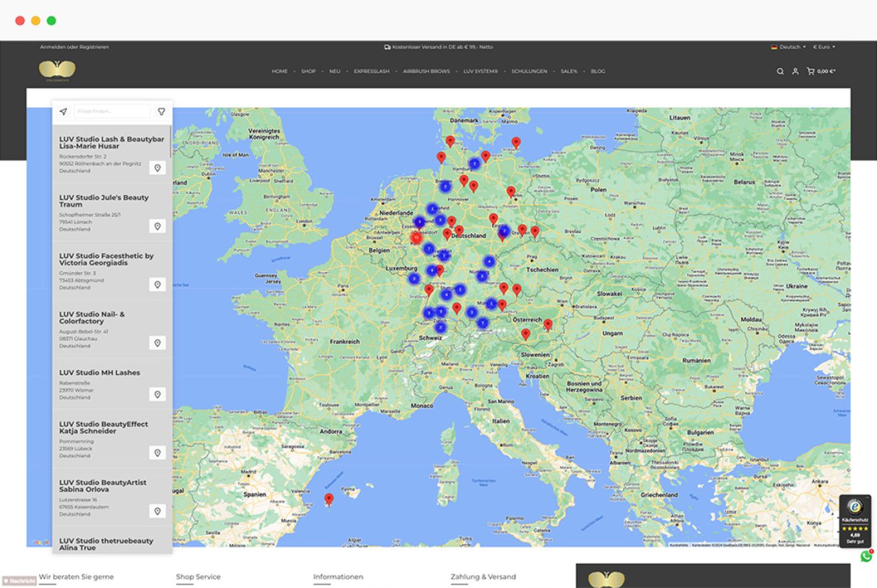Expand the Euro currency dropdown
This screenshot has height=588, width=877.
point(824,47)
